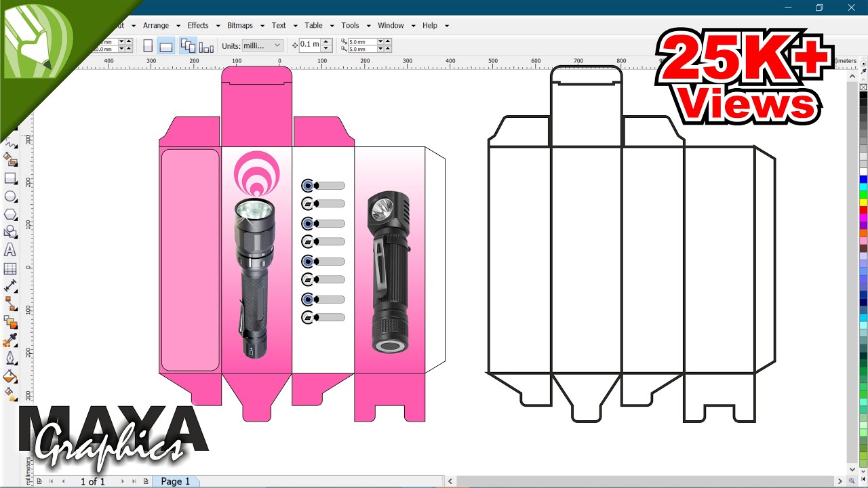
Task: Add a page before the first page
Action: 39,481
